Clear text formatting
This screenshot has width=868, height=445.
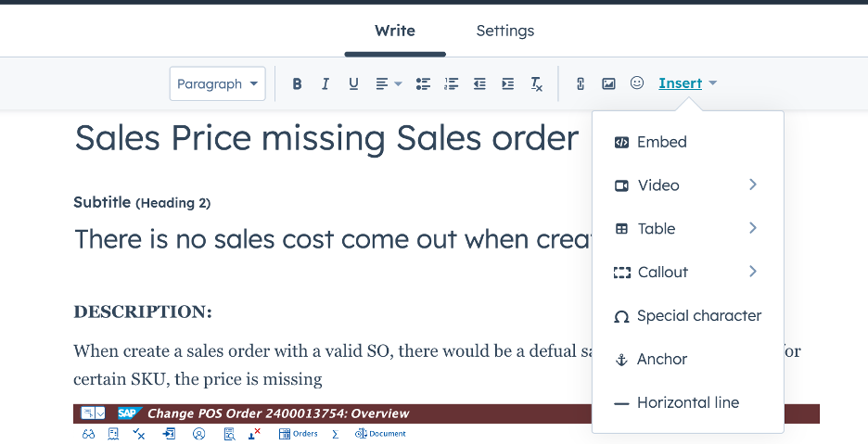pos(536,83)
